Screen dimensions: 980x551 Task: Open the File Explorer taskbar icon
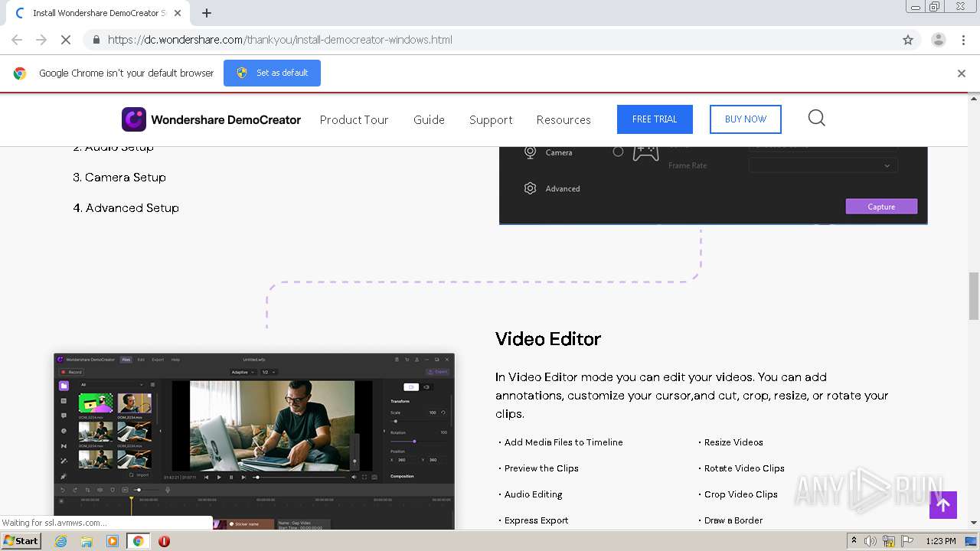click(x=87, y=541)
